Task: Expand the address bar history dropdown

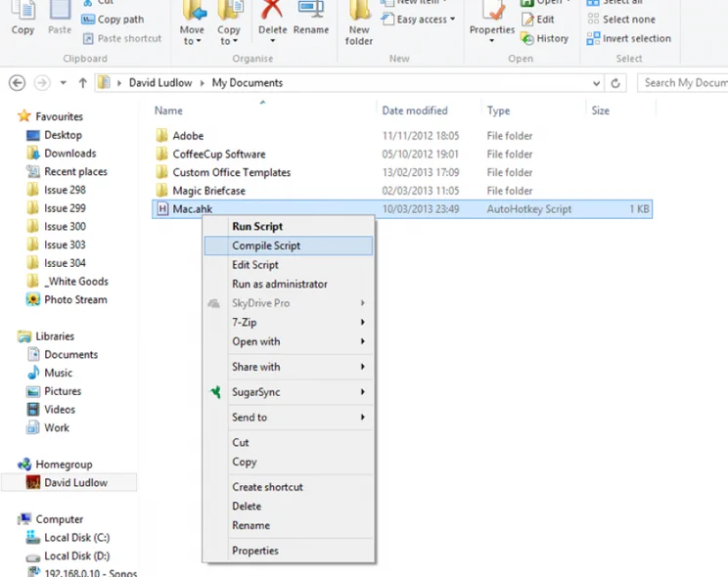Action: pos(596,83)
